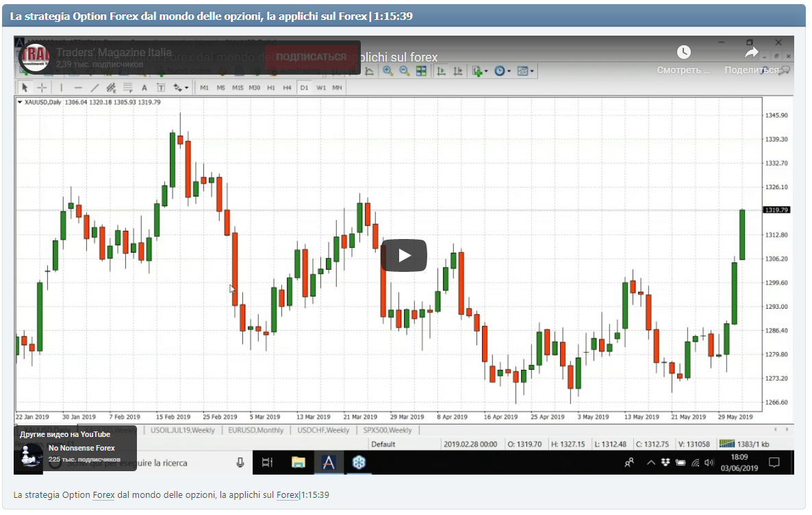Select the Text label tool
Image resolution: width=812 pixels, height=515 pixels.
(161, 87)
